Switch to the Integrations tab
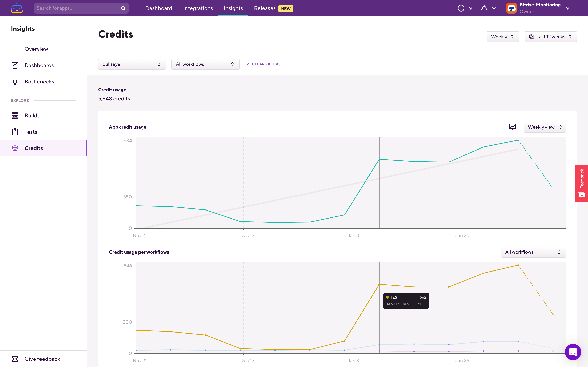 [198, 8]
